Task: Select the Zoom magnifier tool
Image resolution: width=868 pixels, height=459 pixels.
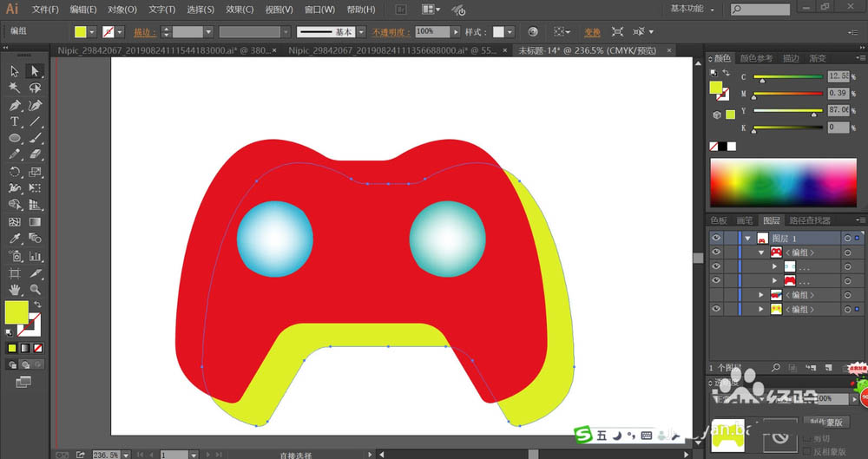Action: 35,289
